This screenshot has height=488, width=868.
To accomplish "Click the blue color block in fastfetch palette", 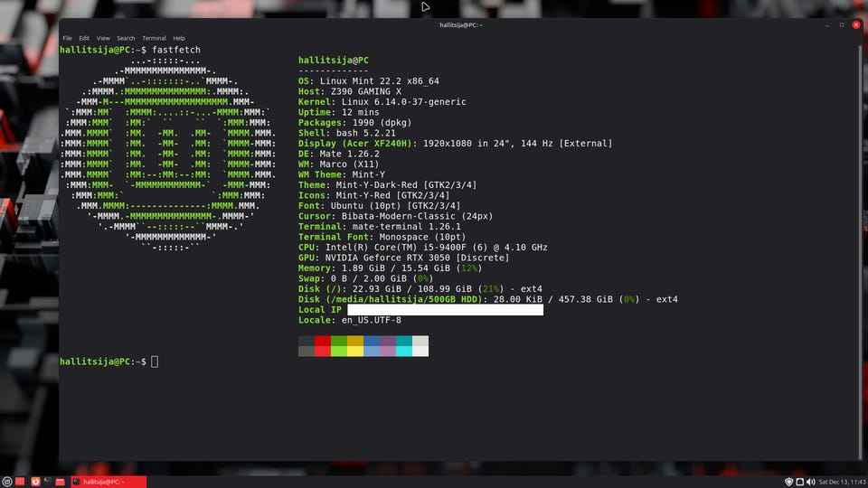I will click(x=372, y=346).
